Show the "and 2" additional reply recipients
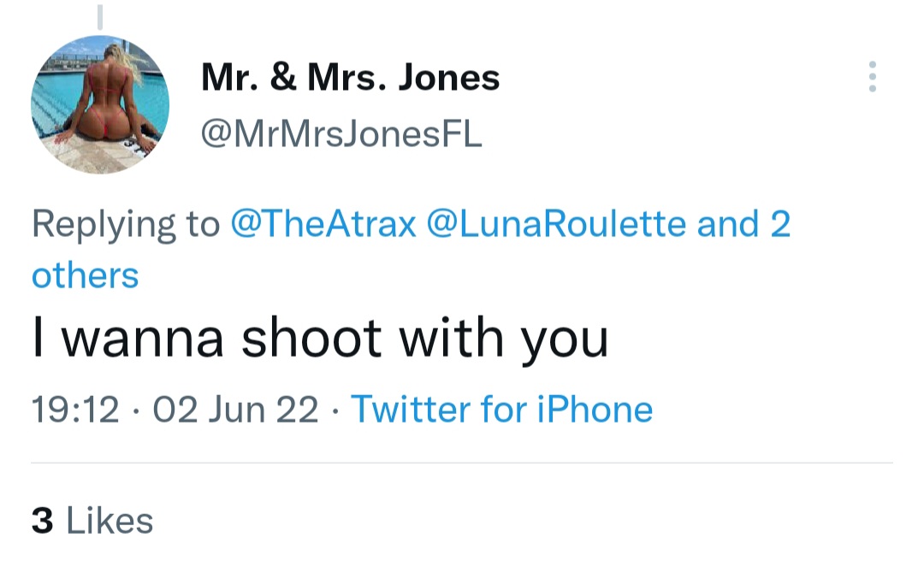The height and width of the screenshot is (561, 924). tap(743, 224)
